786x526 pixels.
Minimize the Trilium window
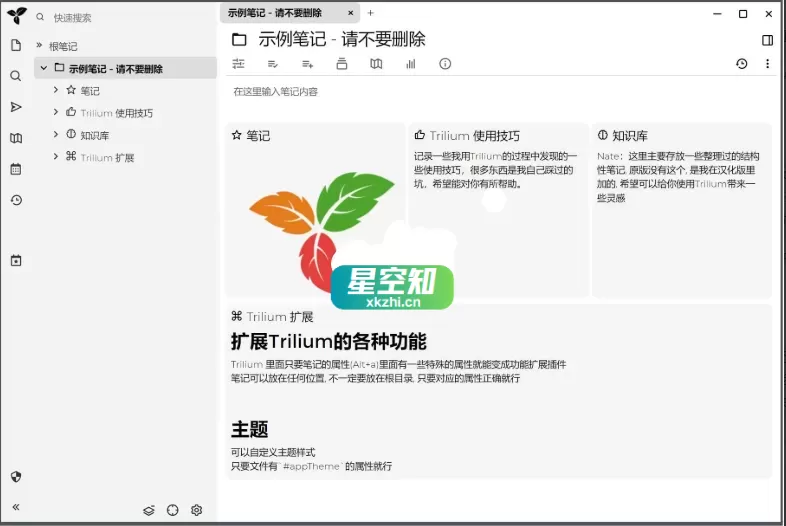(717, 14)
